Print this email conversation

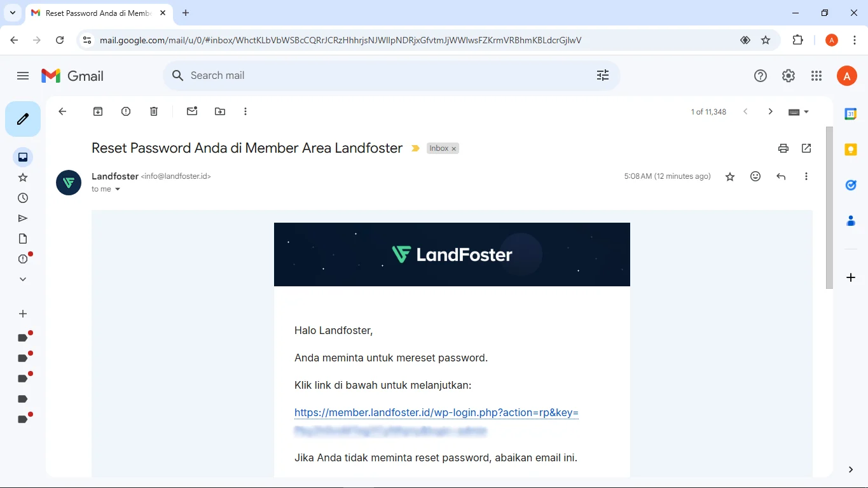[783, 148]
